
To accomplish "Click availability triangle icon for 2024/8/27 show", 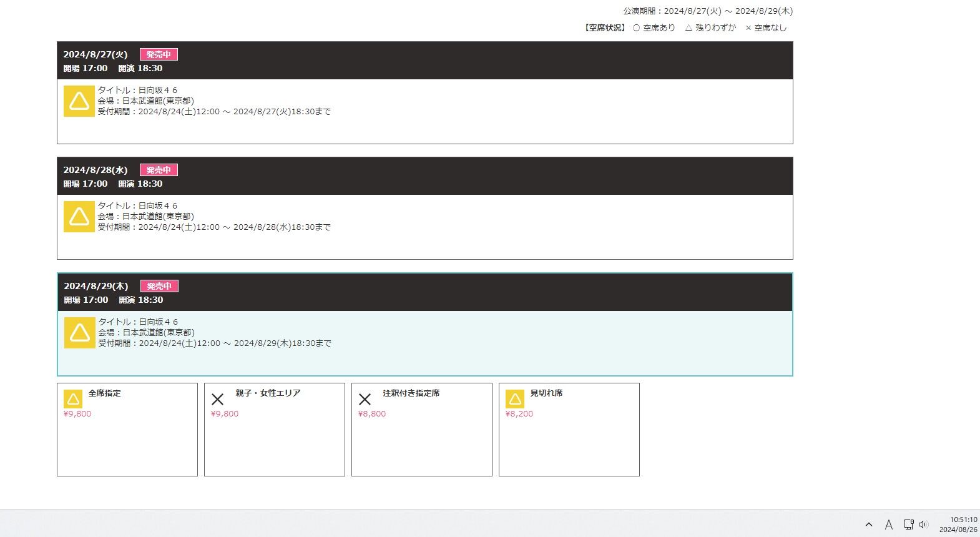I will (79, 101).
